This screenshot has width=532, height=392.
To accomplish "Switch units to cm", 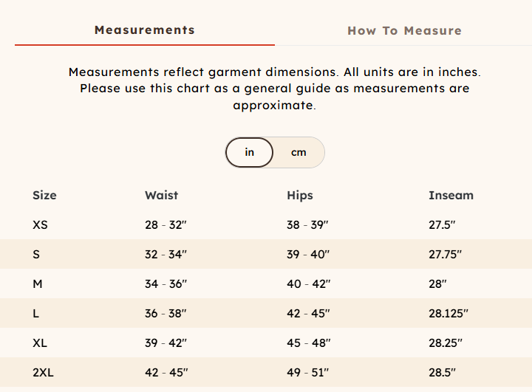I will [299, 152].
